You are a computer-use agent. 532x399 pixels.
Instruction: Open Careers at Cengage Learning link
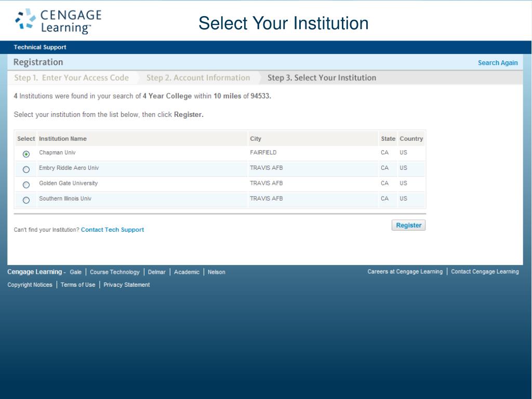coord(405,272)
